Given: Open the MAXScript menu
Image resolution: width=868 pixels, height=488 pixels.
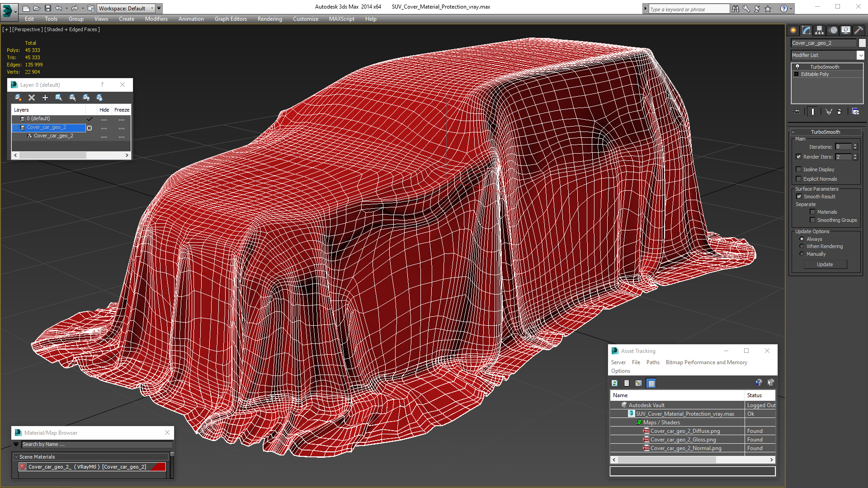Looking at the screenshot, I should tap(341, 19).
